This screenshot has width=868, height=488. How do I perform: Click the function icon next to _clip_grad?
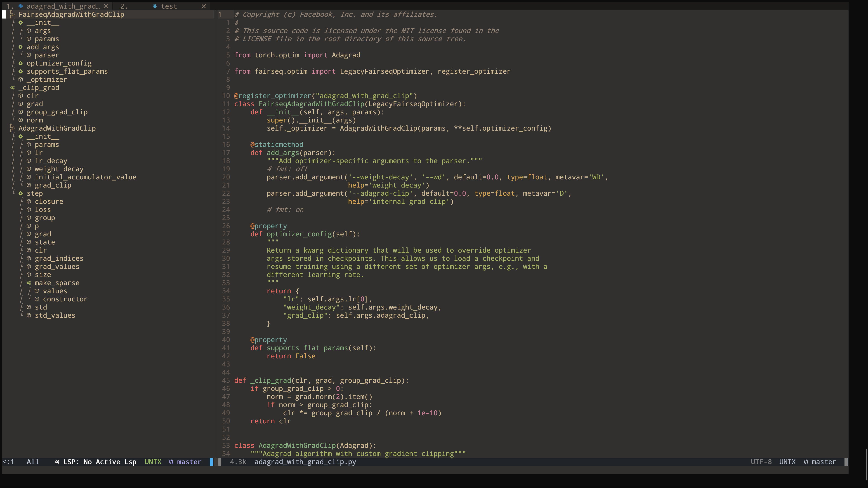(x=12, y=88)
